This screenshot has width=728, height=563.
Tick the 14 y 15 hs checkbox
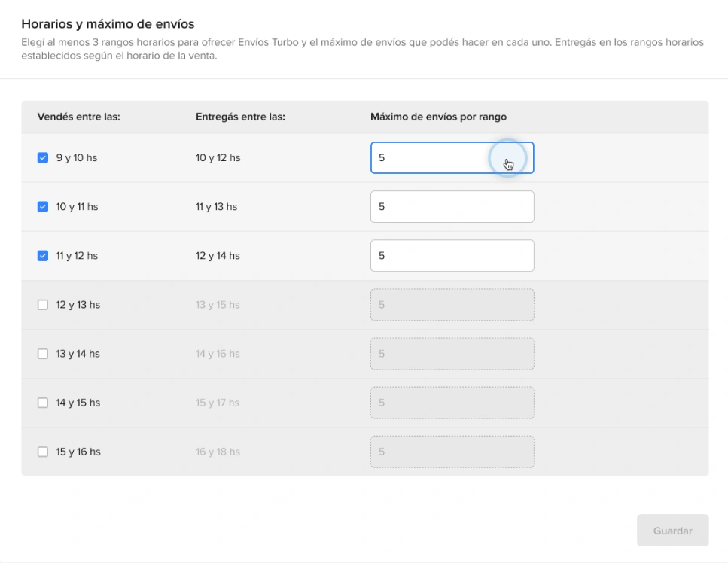pos(43,403)
